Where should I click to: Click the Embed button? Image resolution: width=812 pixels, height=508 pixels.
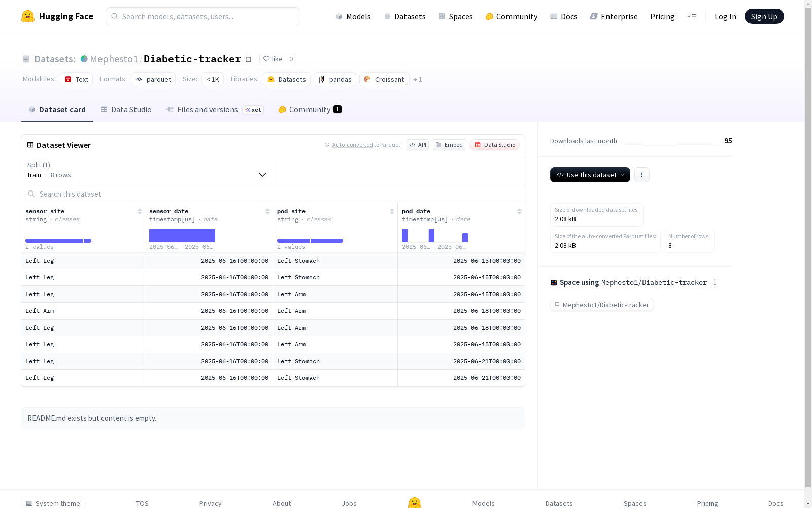point(449,145)
